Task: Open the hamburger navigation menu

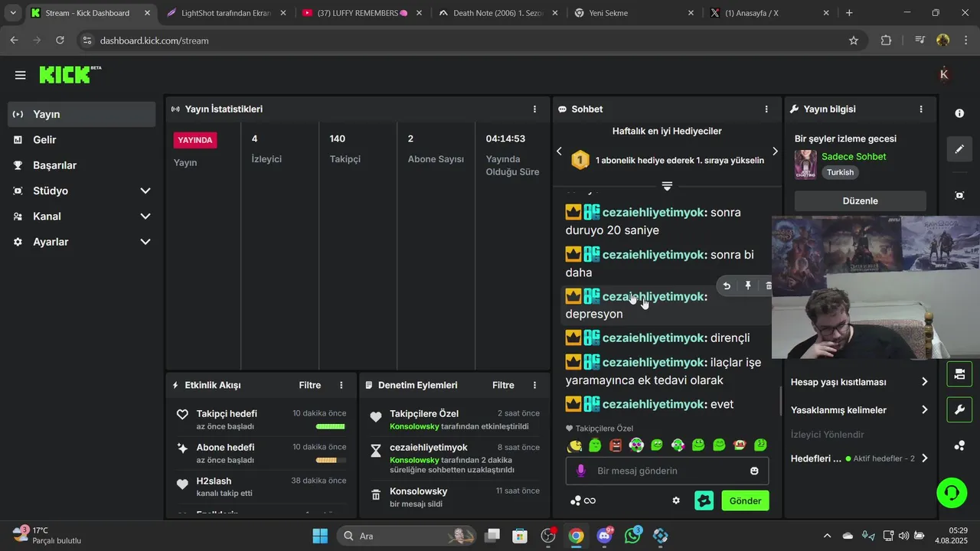Action: (20, 75)
